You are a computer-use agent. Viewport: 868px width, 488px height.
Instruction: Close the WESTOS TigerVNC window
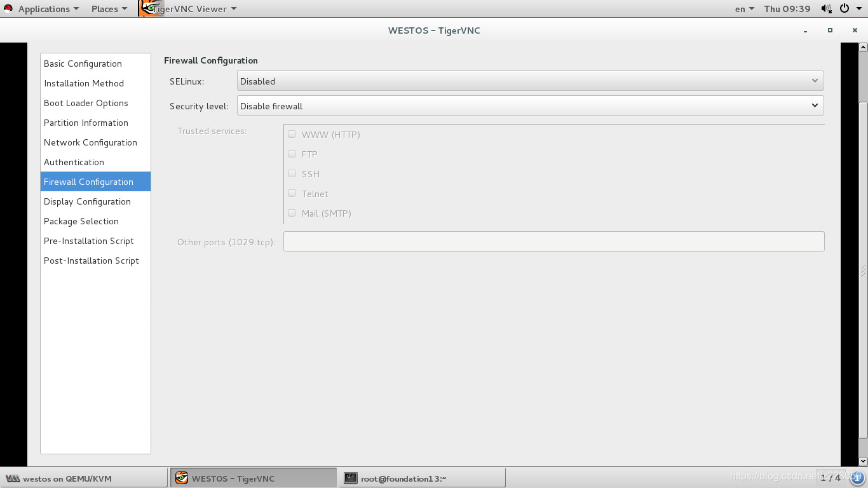point(855,30)
